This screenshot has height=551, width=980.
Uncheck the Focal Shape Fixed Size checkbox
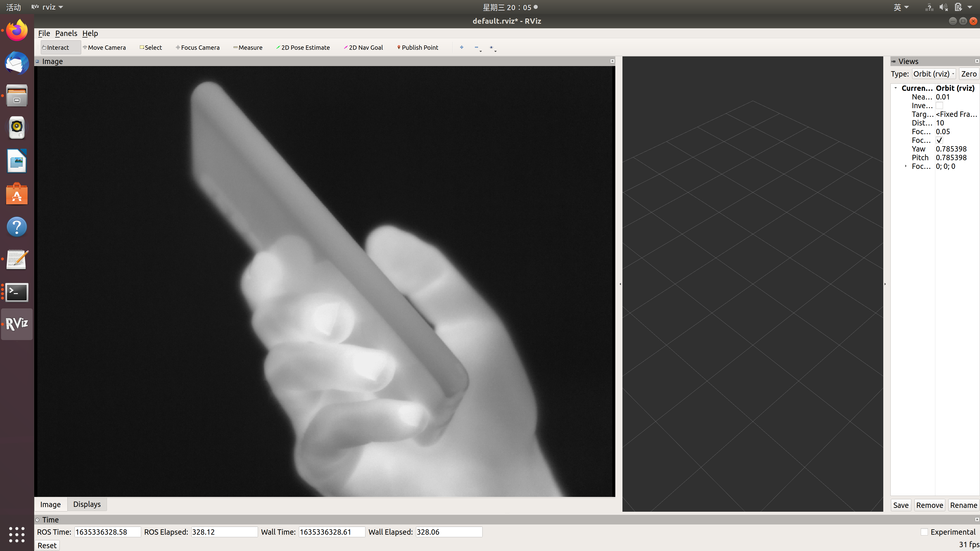click(x=939, y=140)
